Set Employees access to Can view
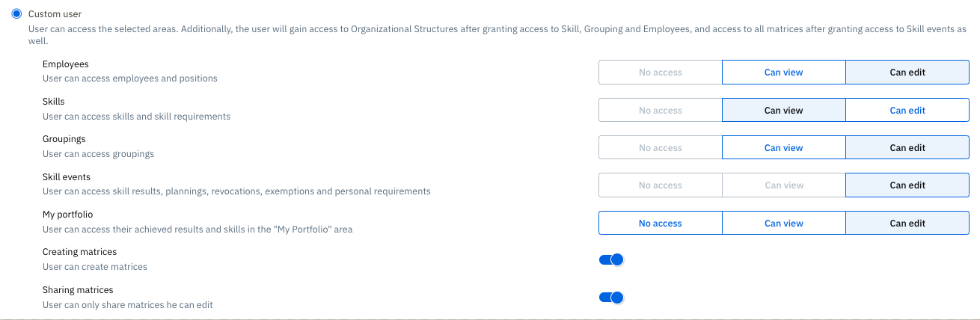Screen dimensions: 980x320 [x=783, y=73]
